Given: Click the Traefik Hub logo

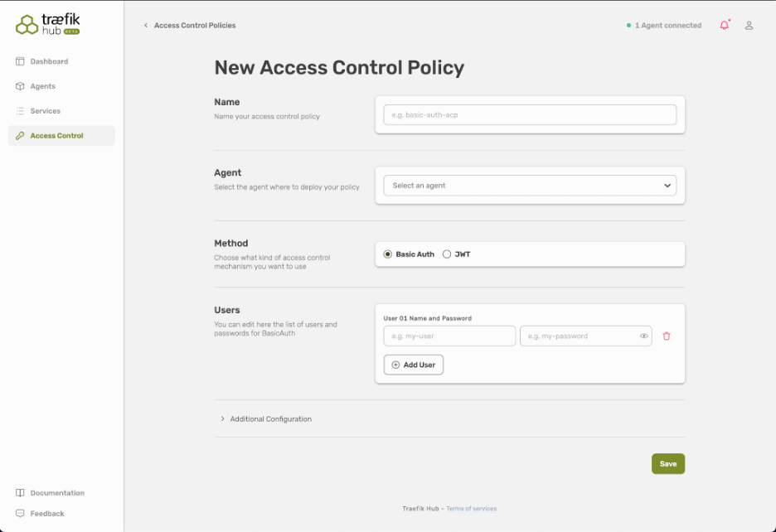Looking at the screenshot, I should point(48,24).
